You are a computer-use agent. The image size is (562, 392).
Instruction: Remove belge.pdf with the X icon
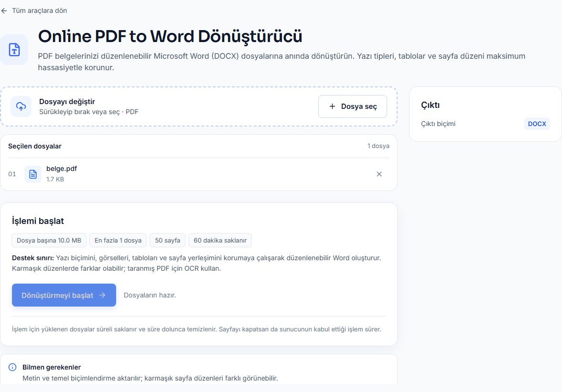pyautogui.click(x=379, y=174)
